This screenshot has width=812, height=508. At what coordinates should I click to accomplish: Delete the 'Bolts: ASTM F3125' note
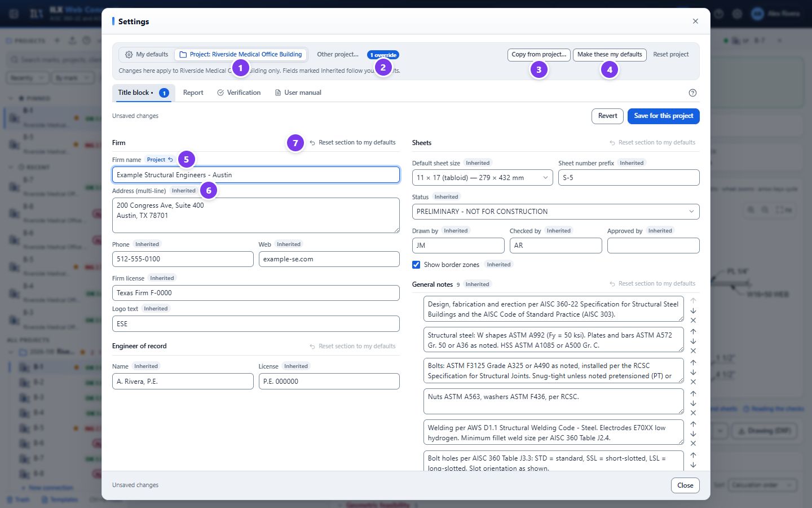coord(693,382)
